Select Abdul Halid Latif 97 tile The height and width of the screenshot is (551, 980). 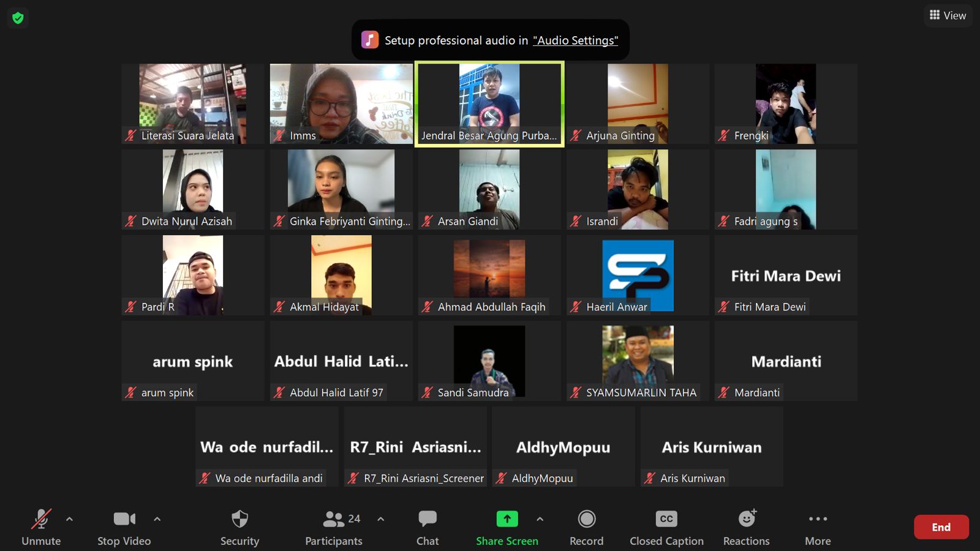click(341, 361)
